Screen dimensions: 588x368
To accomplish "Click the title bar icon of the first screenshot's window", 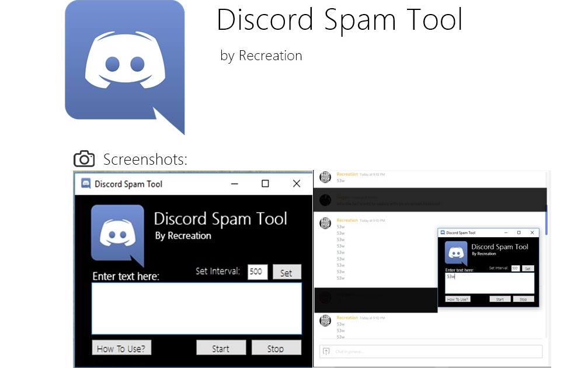I will point(86,183).
